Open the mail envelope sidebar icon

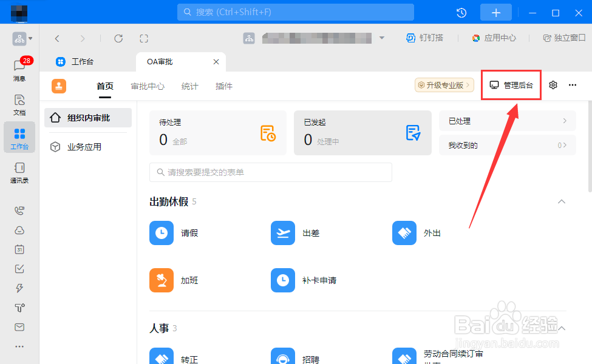19,327
